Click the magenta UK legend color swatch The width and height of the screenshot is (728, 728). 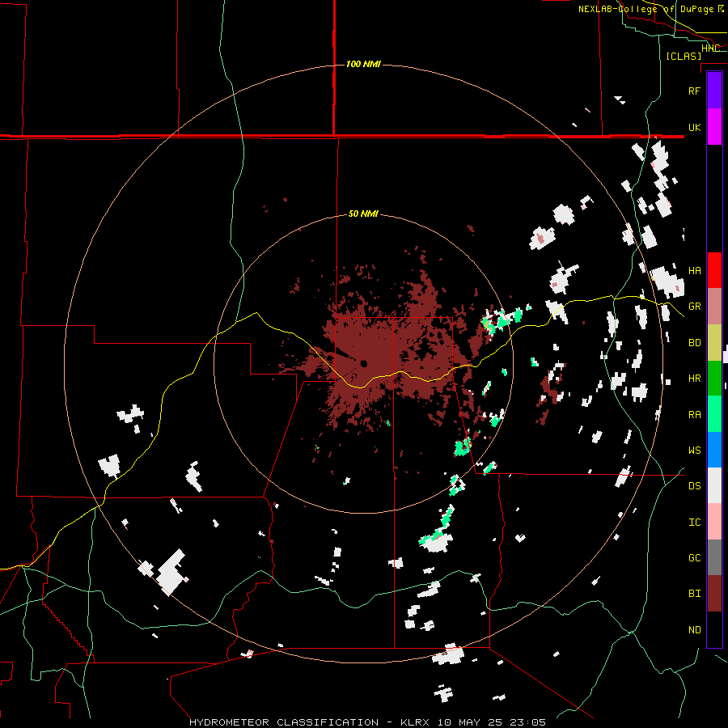click(714, 127)
